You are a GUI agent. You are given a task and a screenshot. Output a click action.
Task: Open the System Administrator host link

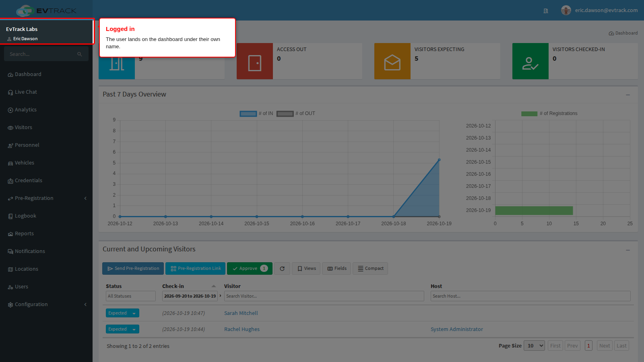click(457, 329)
